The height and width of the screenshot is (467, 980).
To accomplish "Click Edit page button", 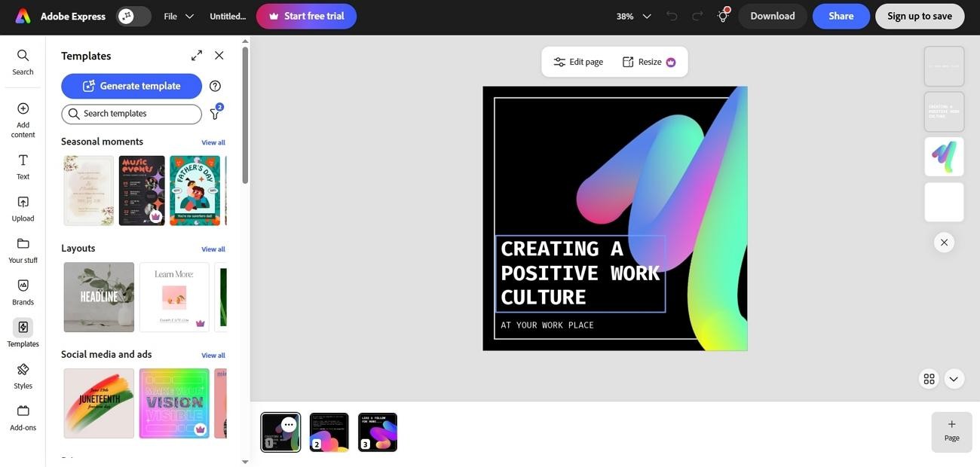I will (x=578, y=62).
